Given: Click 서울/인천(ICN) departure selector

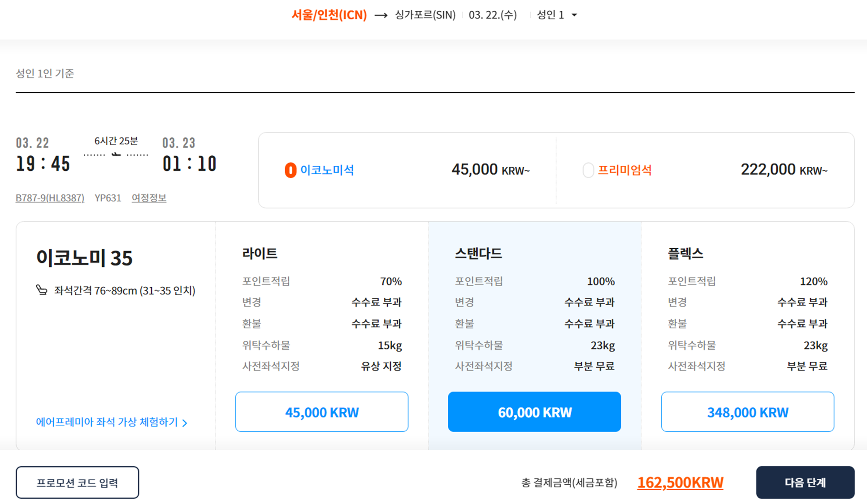Looking at the screenshot, I should (329, 15).
